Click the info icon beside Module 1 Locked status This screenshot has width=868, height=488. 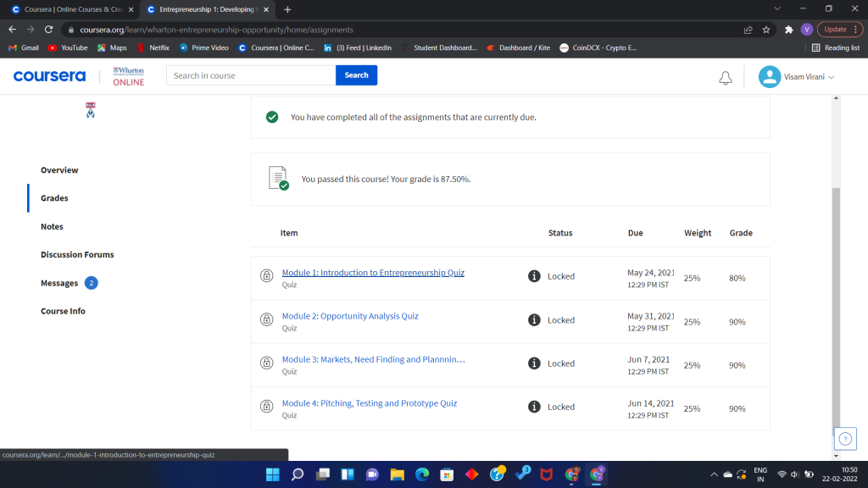[x=534, y=276]
